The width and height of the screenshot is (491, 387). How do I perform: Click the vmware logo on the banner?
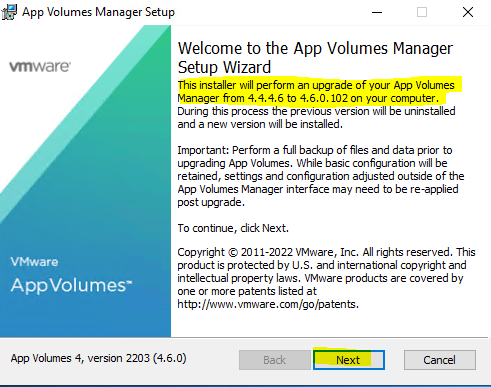[x=40, y=67]
